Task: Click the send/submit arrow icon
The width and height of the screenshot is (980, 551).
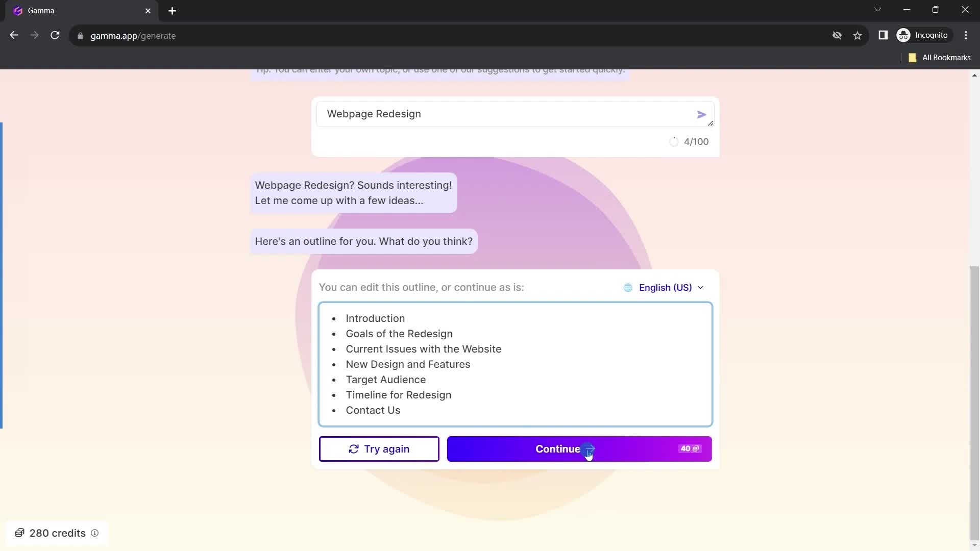Action: click(701, 114)
